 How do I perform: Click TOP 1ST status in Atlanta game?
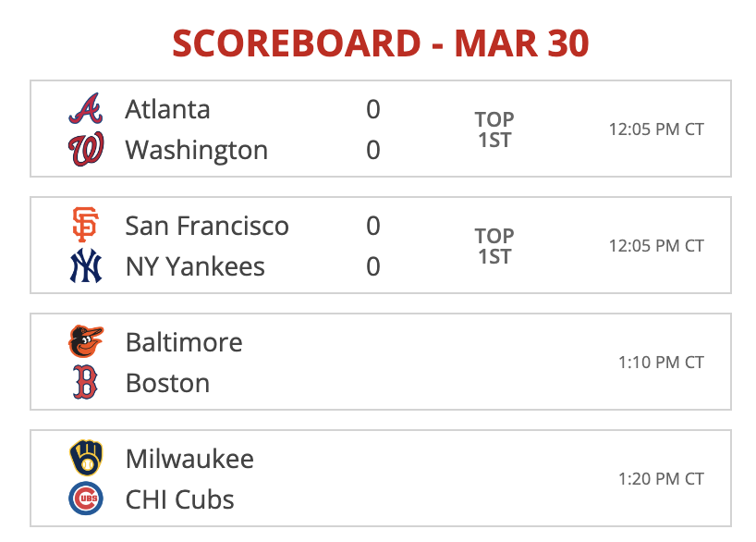click(x=494, y=129)
